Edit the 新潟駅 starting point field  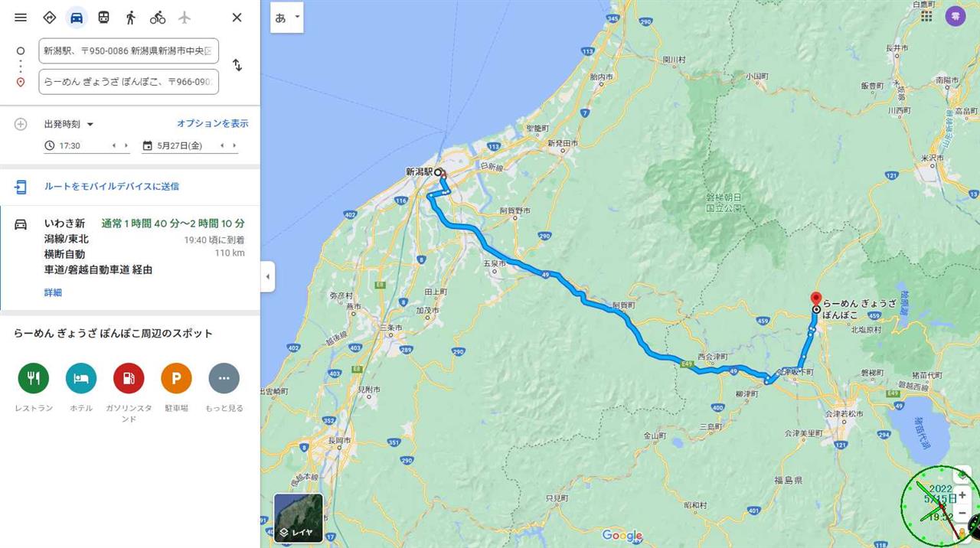tap(129, 51)
